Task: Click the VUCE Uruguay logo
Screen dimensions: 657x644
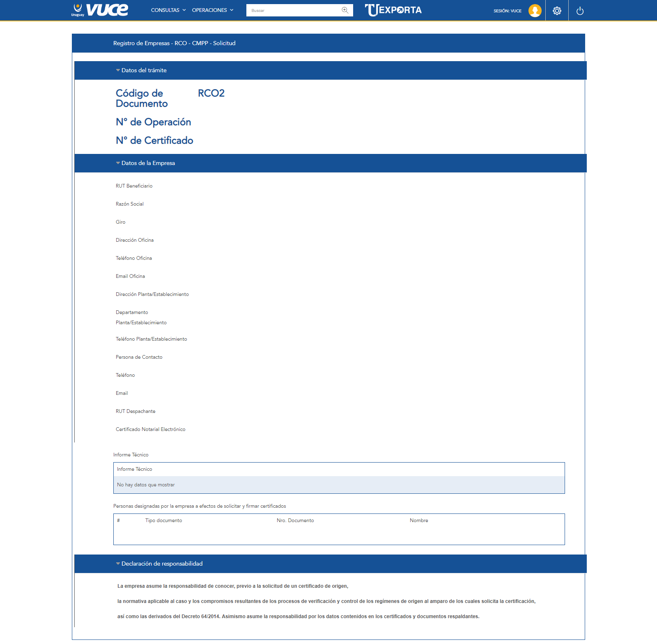Action: 100,10
